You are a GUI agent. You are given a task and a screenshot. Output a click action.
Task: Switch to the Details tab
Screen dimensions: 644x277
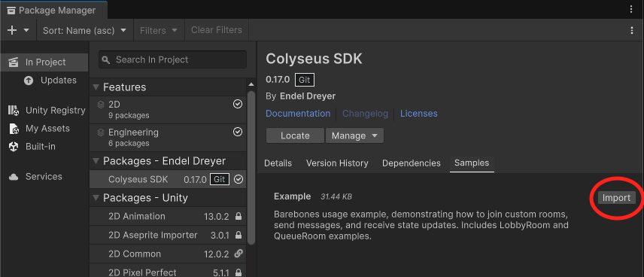(x=278, y=163)
